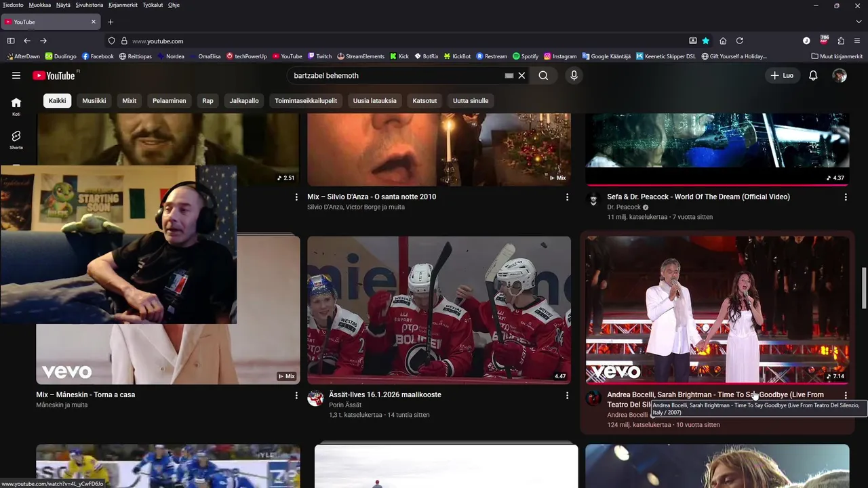Image resolution: width=868 pixels, height=488 pixels.
Task: Start voice search with microphone
Action: click(x=574, y=76)
